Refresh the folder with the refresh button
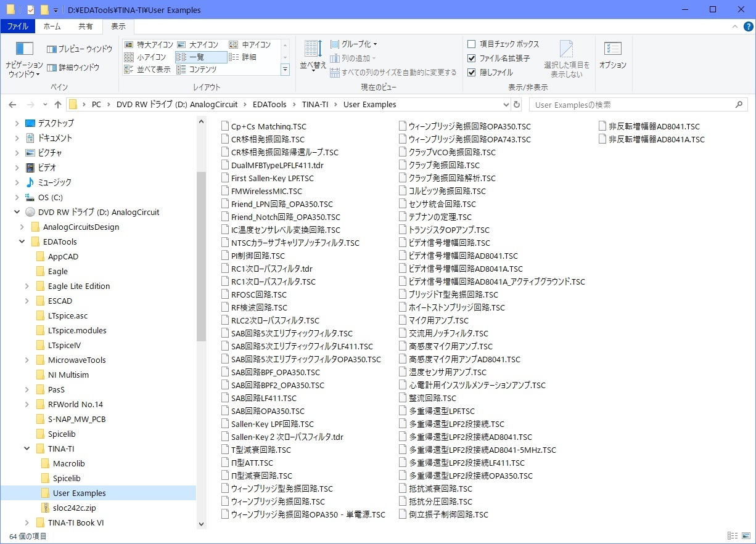 516,104
